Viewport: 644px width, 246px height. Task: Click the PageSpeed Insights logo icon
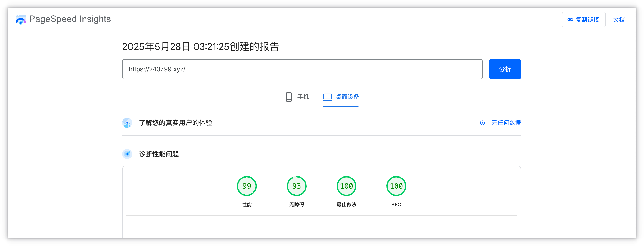(x=21, y=19)
